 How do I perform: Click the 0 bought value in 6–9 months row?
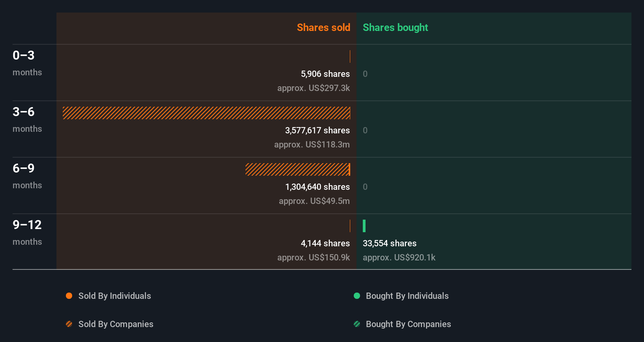365,187
